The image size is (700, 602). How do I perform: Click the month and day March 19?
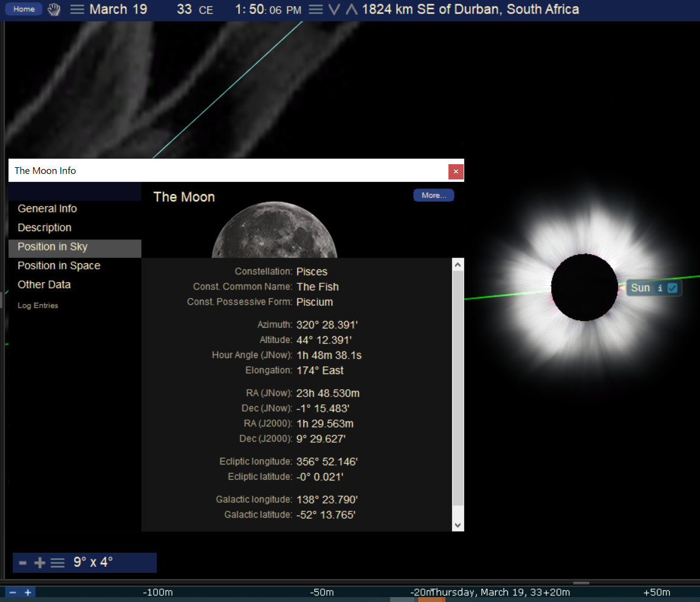[x=118, y=9]
